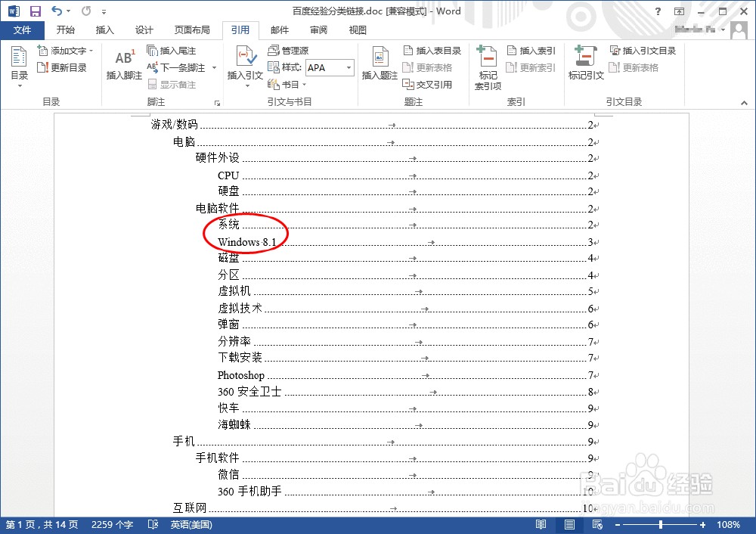Click Show Notes (显示备注)
Viewport: 756px width, 534px height.
[172, 85]
